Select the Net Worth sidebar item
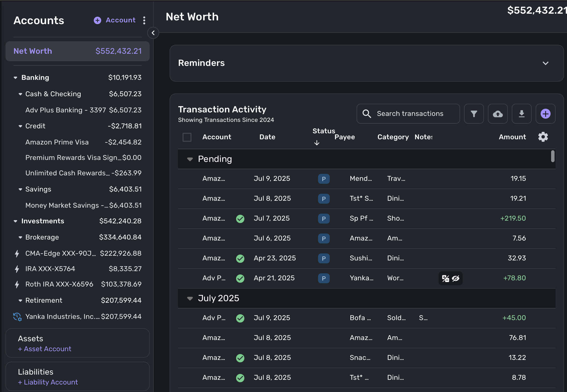The image size is (567, 392). point(78,51)
